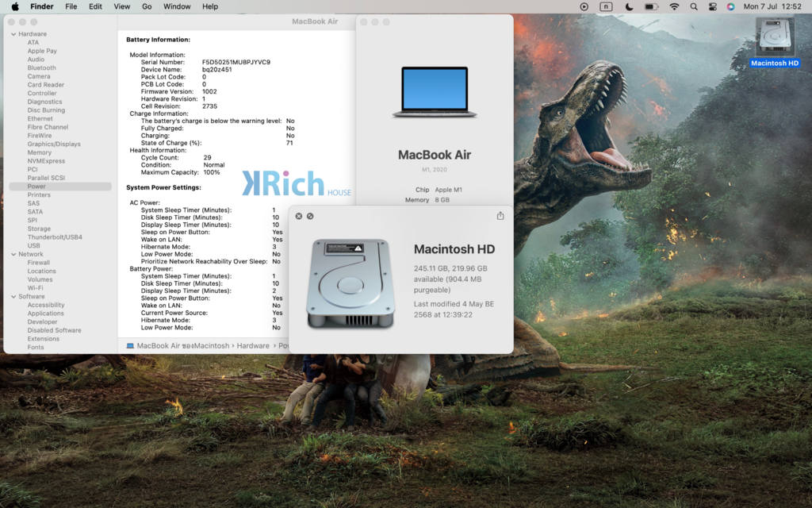Open the Edit menu
This screenshot has width=812, height=508.
(x=95, y=6)
